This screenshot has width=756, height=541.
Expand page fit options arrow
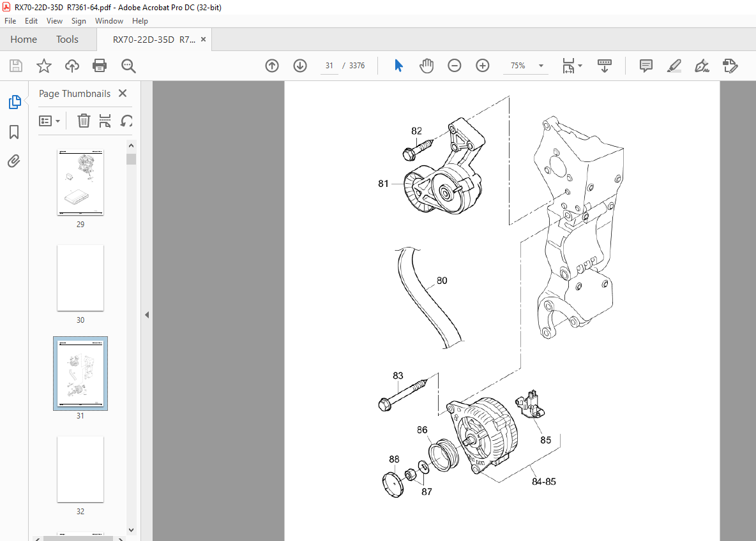click(580, 66)
